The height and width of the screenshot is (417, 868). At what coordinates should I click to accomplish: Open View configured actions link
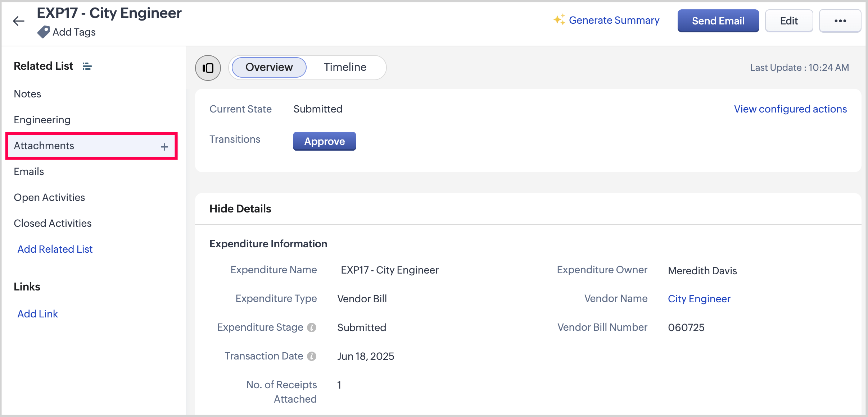point(790,109)
